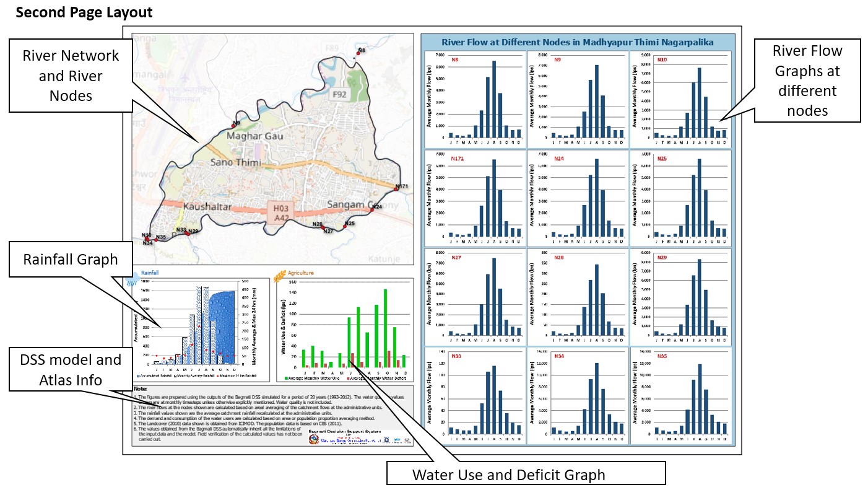Click the H03 A42 highway shield
The image size is (868, 495).
282,212
